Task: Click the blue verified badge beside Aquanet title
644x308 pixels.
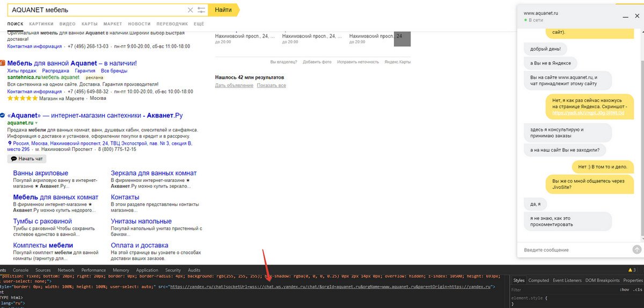Action: [x=3, y=115]
